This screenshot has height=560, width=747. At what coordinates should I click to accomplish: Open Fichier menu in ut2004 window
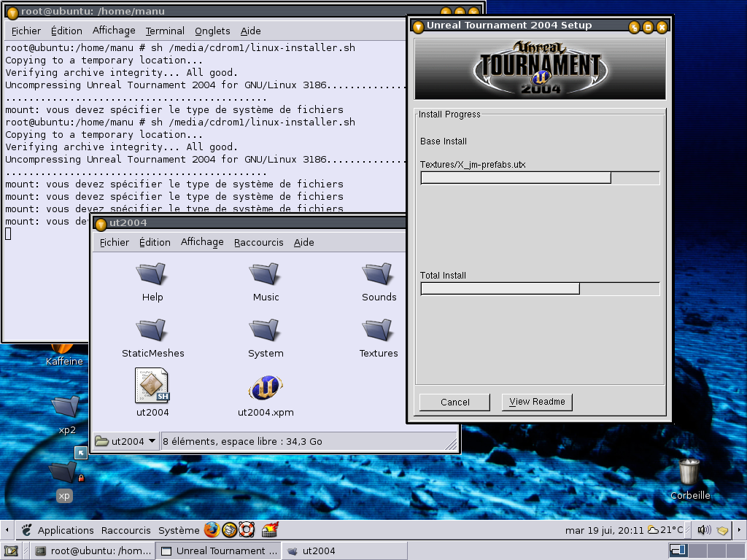pos(115,242)
